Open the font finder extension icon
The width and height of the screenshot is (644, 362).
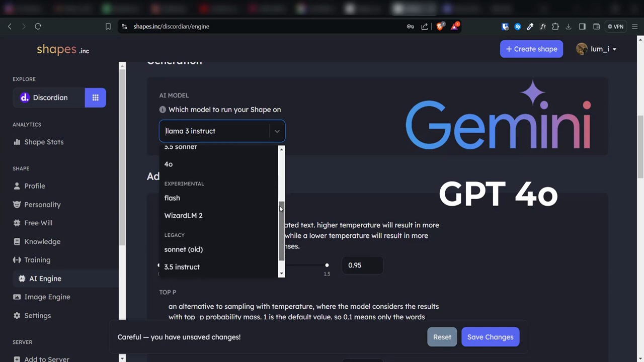tap(543, 27)
